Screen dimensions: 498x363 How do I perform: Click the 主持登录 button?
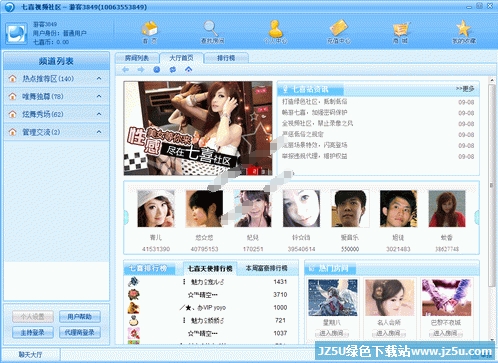pyautogui.click(x=33, y=333)
